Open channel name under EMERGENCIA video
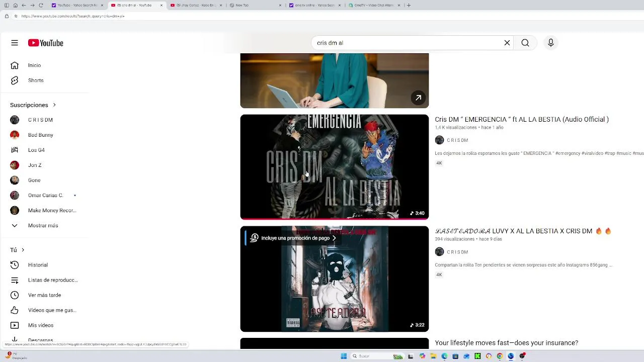644x362 pixels. pos(457,140)
